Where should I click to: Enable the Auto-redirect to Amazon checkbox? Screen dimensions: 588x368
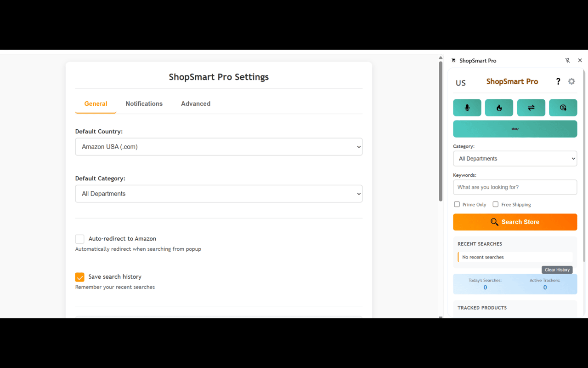(x=80, y=239)
